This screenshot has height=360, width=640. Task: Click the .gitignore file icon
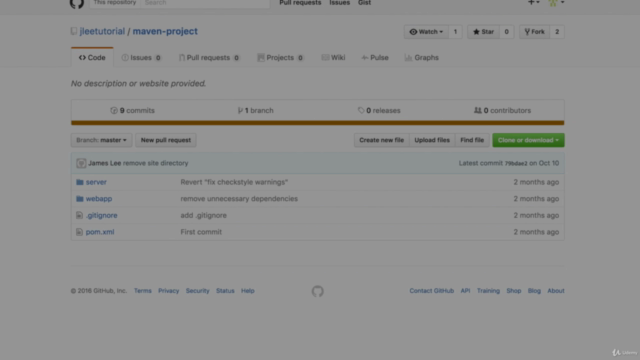[x=80, y=216]
